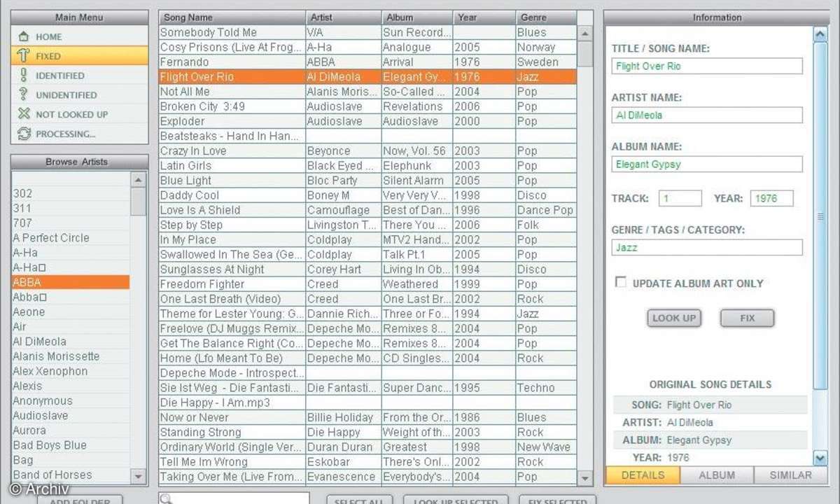Viewport: 840px width, 504px height.
Task: Select artist 'A Perfect Circle' in Browse Artists
Action: click(x=71, y=238)
